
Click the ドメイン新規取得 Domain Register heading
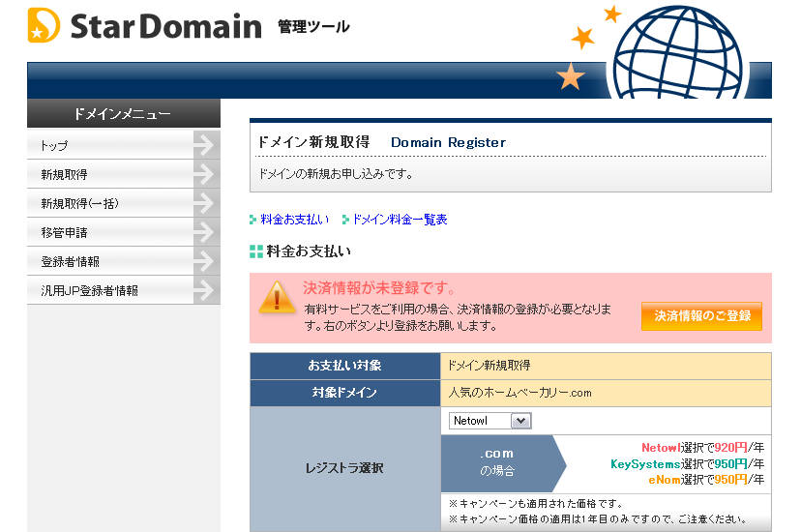tap(381, 142)
